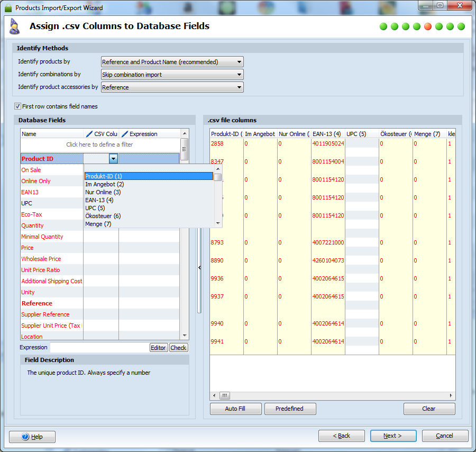
Task: Click the last green progress dot
Action: coord(461,26)
